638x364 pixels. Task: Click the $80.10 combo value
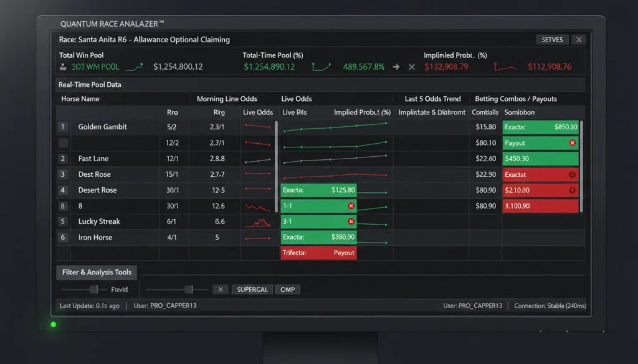pyautogui.click(x=485, y=143)
